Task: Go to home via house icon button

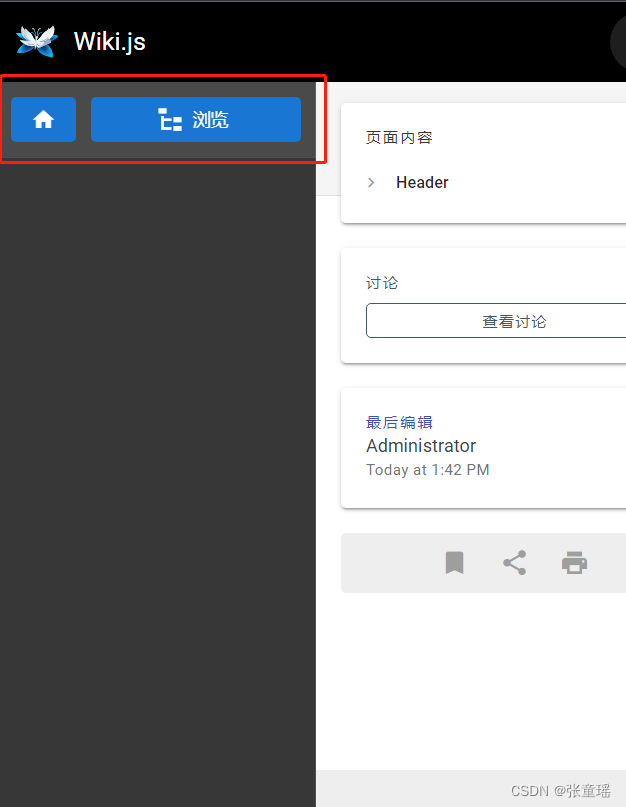Action: pos(43,119)
